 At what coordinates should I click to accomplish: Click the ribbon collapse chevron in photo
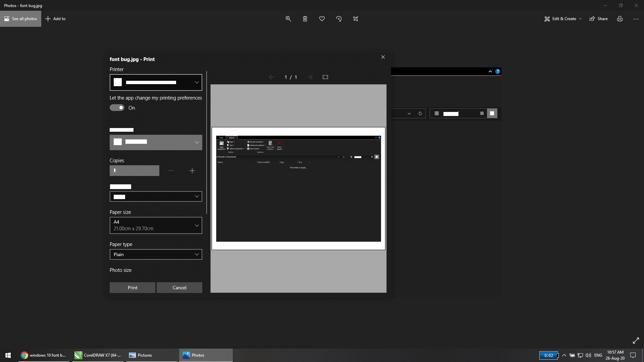(x=490, y=71)
